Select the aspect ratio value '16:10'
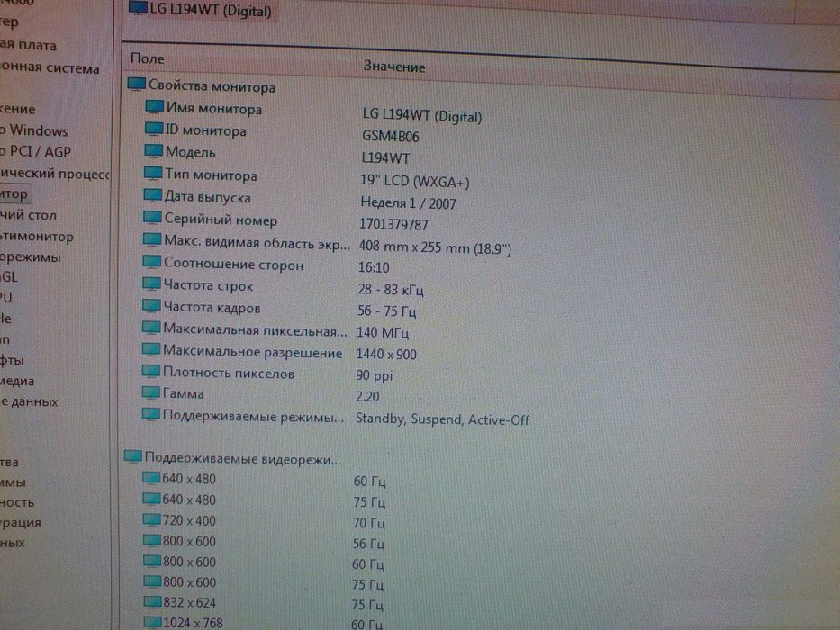This screenshot has width=840, height=630. tap(374, 266)
